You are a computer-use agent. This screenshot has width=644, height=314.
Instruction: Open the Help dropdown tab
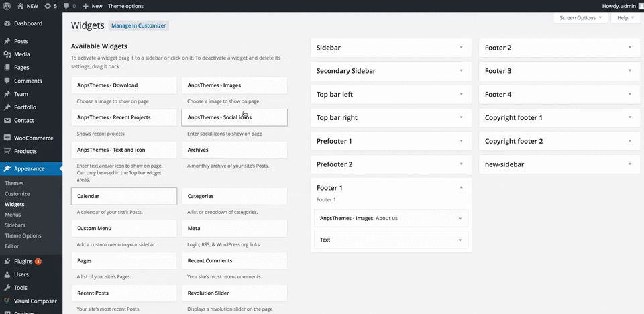(x=625, y=18)
